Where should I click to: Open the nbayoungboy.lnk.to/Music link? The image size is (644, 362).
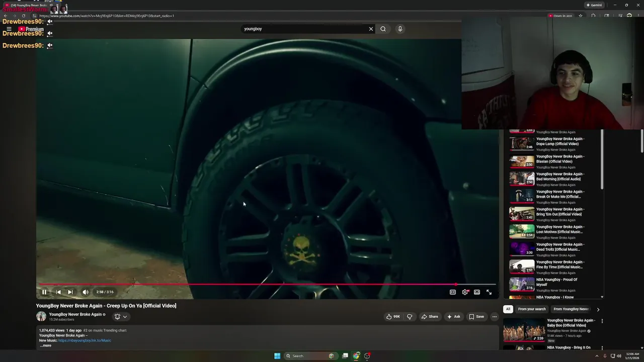pos(85,340)
